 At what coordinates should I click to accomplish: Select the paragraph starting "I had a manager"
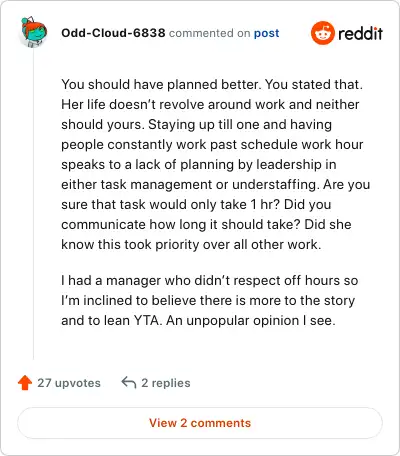click(209, 300)
